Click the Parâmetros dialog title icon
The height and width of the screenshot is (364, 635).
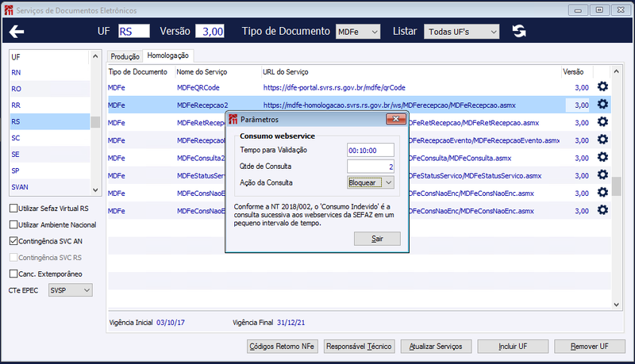coord(233,119)
